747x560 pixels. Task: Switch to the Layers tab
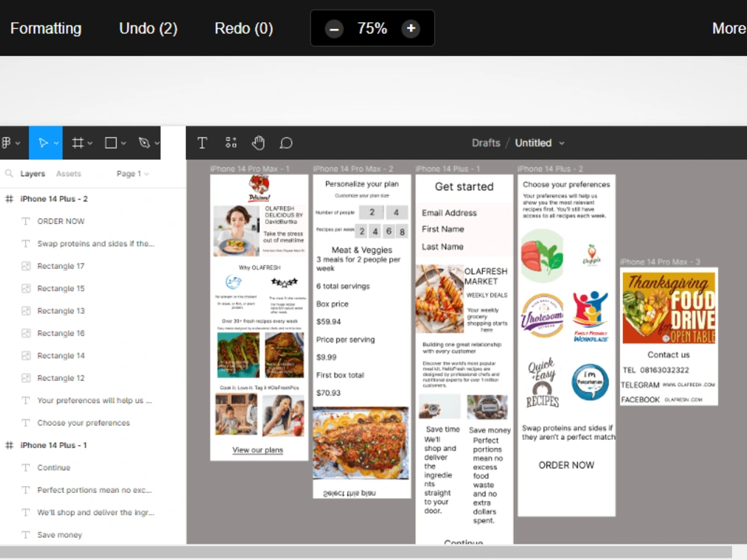(32, 174)
